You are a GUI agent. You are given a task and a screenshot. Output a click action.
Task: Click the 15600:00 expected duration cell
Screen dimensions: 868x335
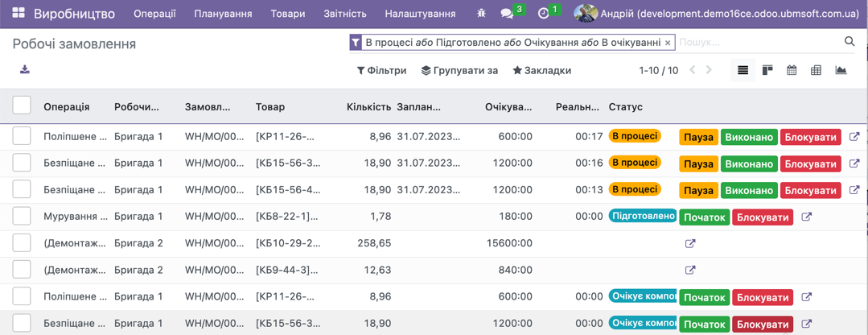pyautogui.click(x=509, y=242)
